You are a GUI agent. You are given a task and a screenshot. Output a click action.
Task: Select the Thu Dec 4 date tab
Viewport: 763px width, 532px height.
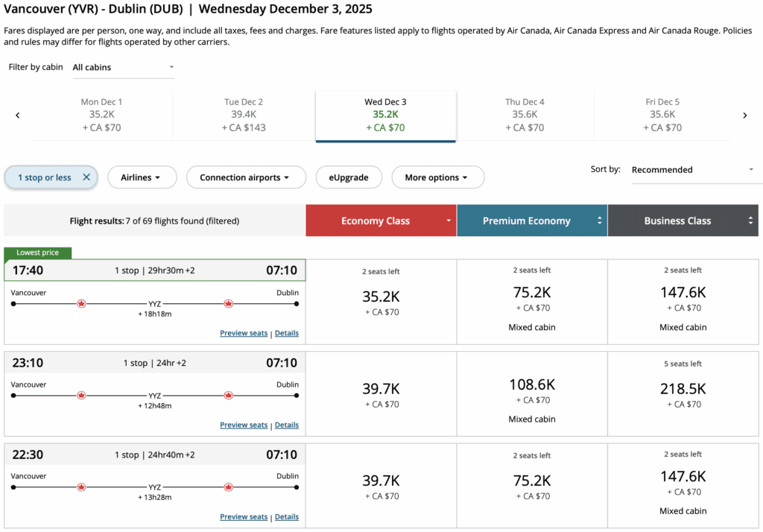coord(525,115)
